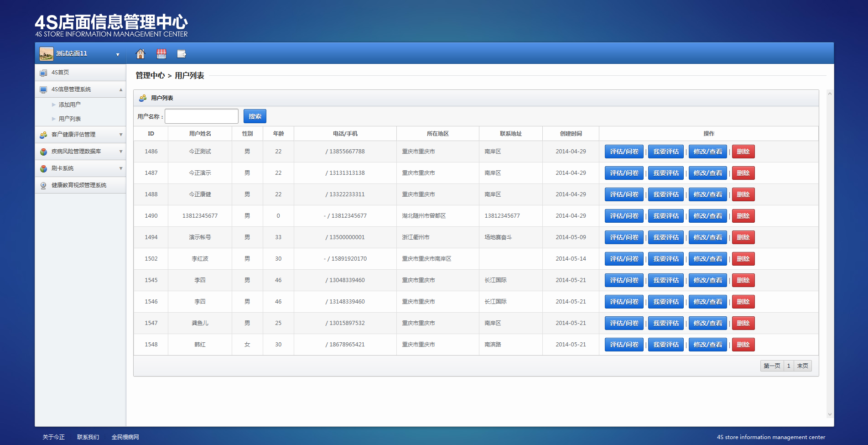The image size is (868, 445).
Task: Click the 用户姓名 column header
Action: 200,134
